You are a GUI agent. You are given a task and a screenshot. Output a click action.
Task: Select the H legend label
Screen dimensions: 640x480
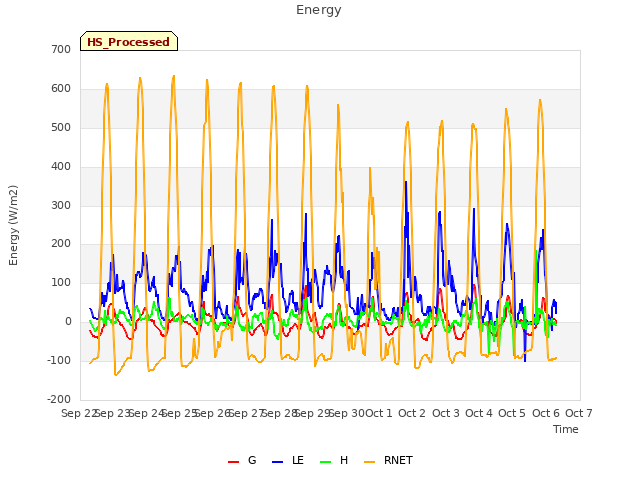344,460
